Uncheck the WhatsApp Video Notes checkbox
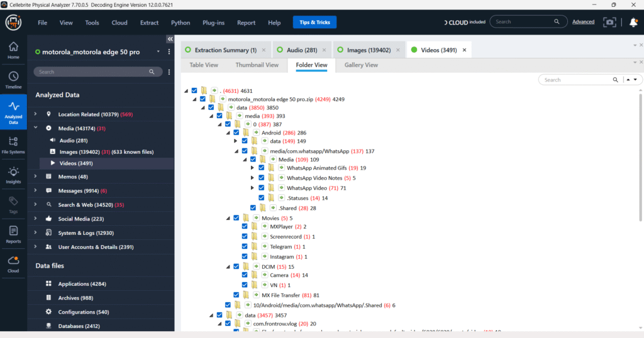This screenshot has width=644, height=338. (x=261, y=178)
